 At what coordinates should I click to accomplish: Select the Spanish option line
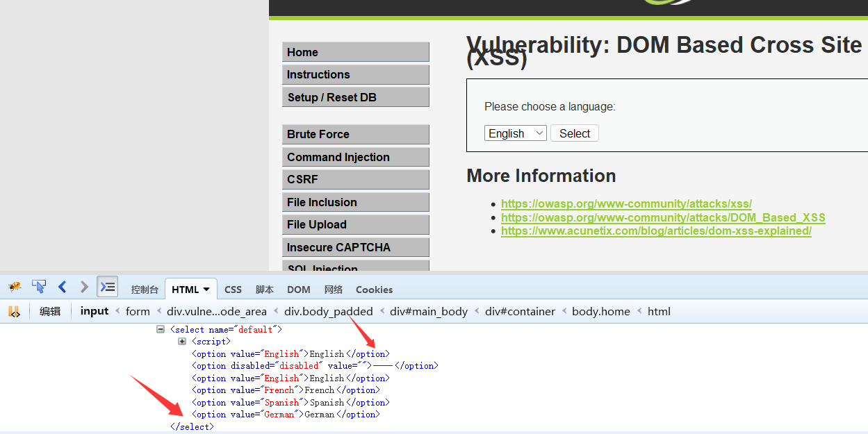(290, 403)
